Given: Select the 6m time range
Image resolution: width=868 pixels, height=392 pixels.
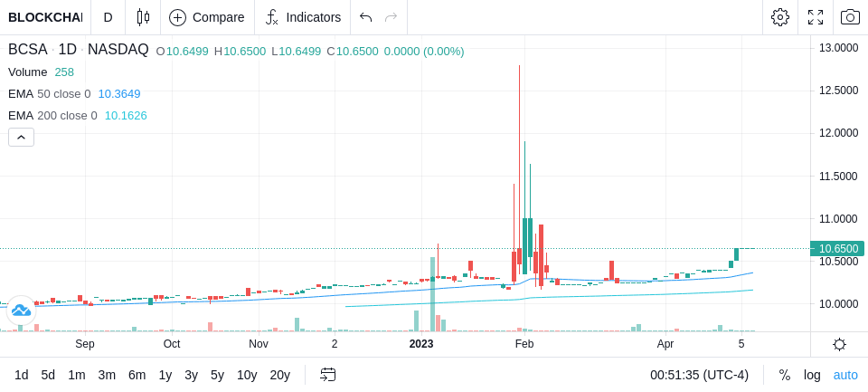Looking at the screenshot, I should 137,376.
